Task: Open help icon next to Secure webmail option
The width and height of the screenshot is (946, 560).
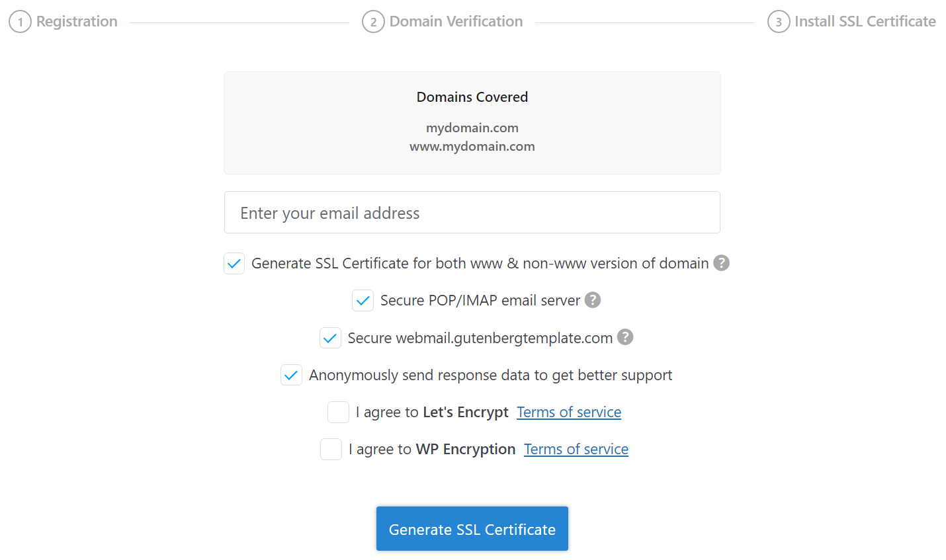Action: click(x=625, y=337)
